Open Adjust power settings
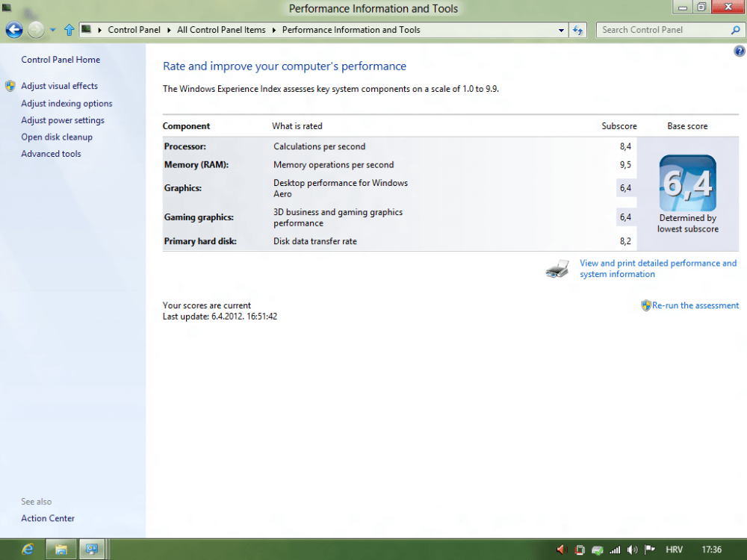 [63, 120]
